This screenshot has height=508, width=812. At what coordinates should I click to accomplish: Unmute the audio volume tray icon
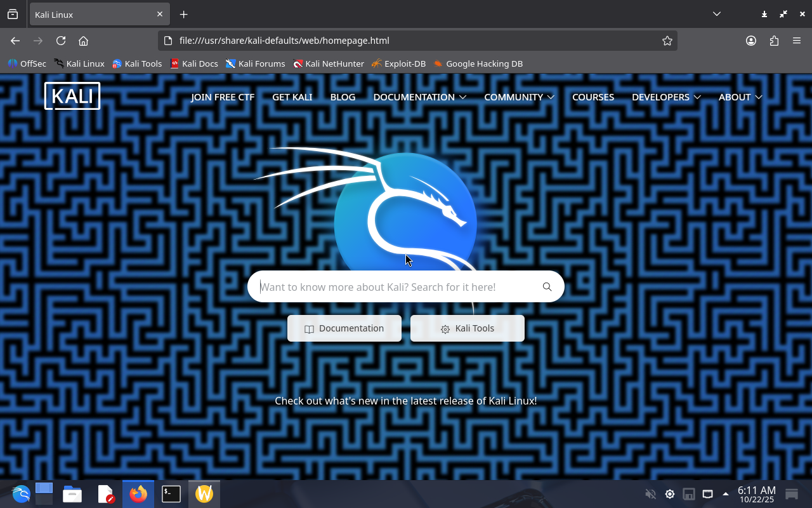(650, 494)
